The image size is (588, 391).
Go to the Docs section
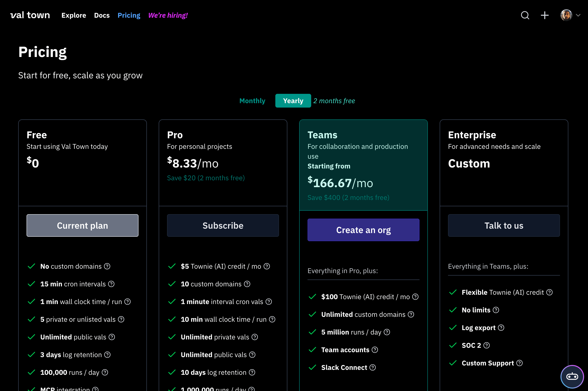pos(102,15)
